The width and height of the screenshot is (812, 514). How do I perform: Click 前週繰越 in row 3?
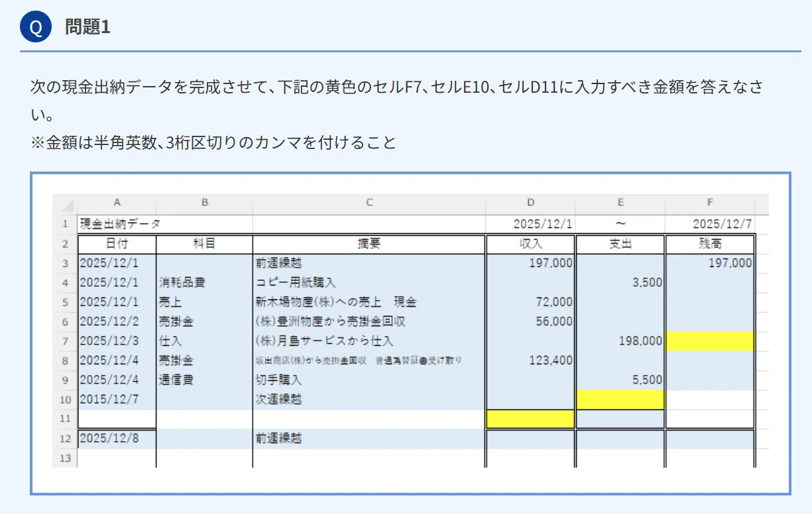coord(278,263)
